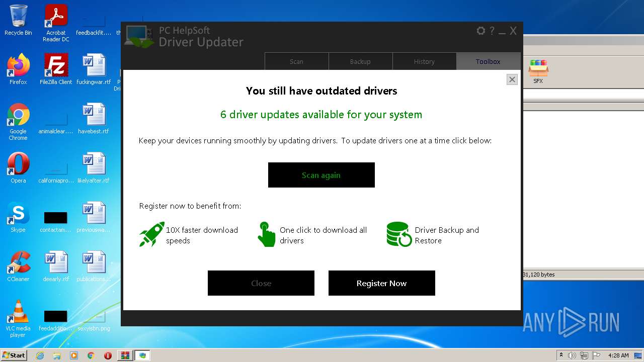Click the volume speaker tray icon

[572, 355]
